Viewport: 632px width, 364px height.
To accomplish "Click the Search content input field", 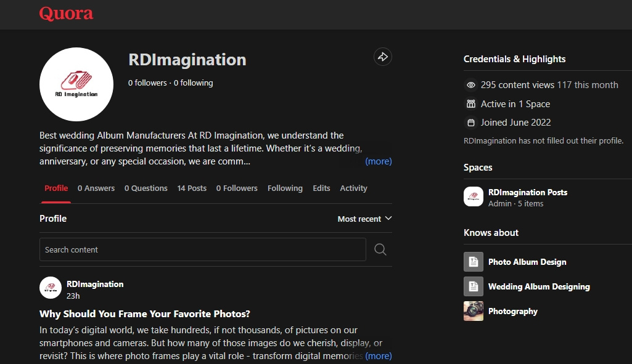I will coord(202,249).
